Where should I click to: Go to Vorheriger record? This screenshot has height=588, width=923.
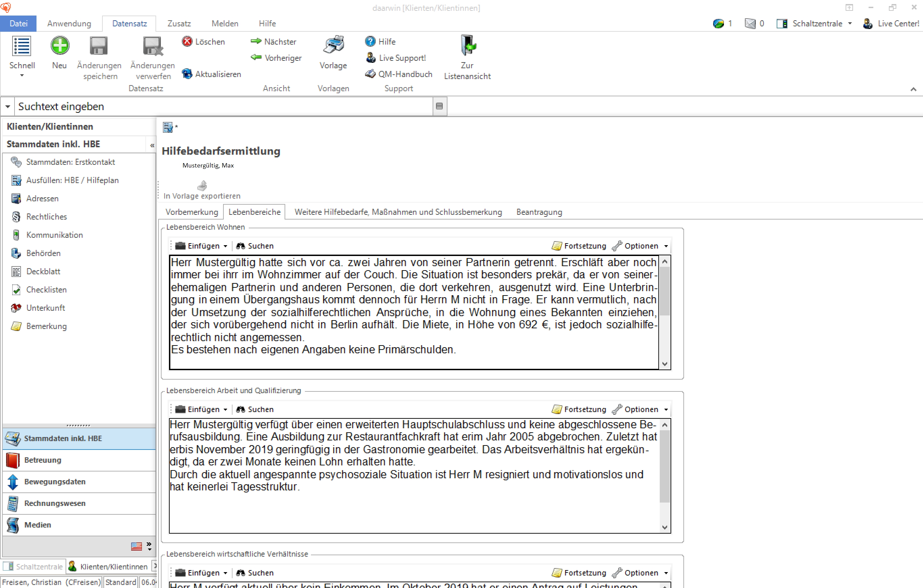pos(276,58)
